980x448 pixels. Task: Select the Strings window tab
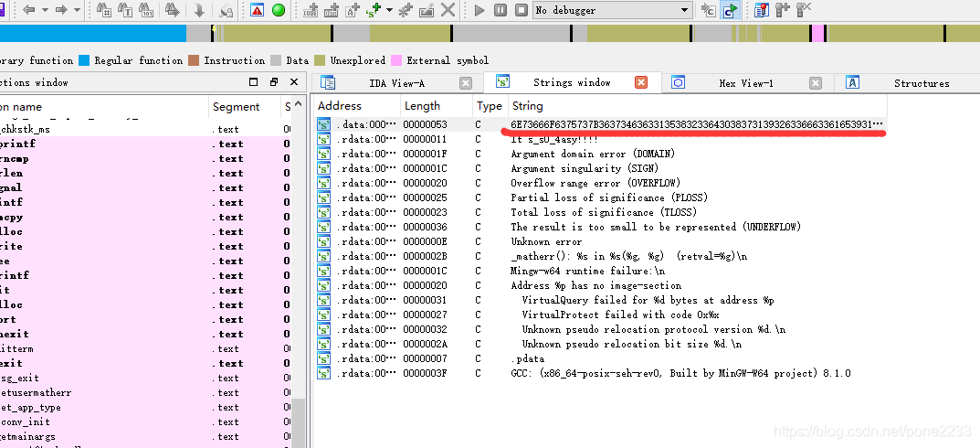click(572, 82)
